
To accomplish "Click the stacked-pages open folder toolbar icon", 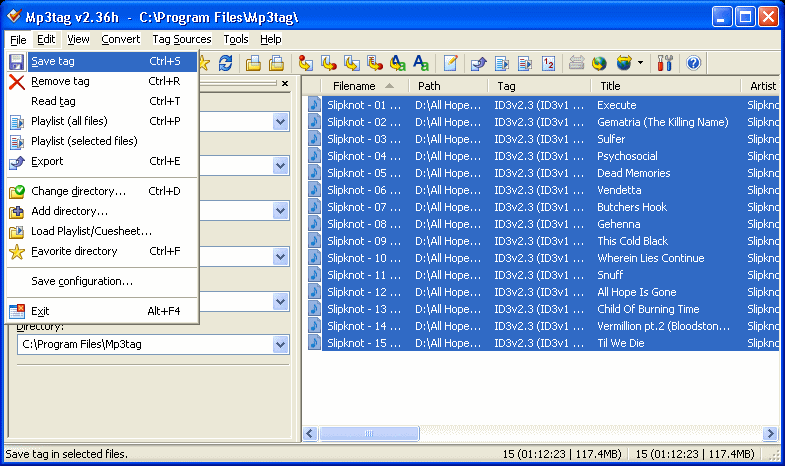I will 276,63.
